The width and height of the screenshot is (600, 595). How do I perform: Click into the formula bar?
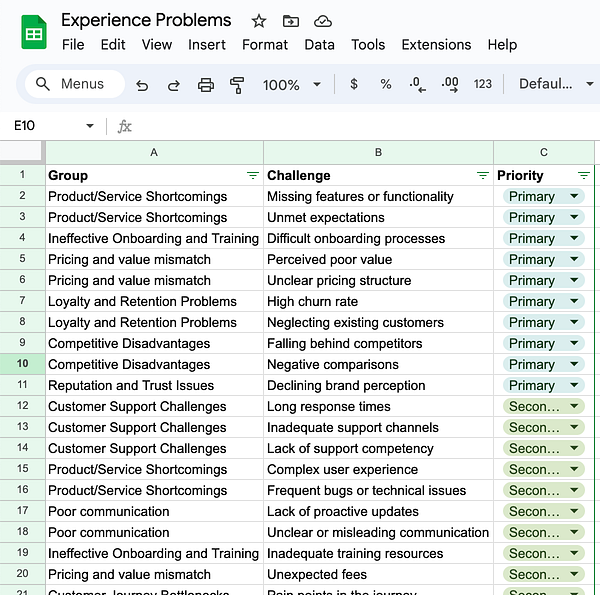coord(364,126)
